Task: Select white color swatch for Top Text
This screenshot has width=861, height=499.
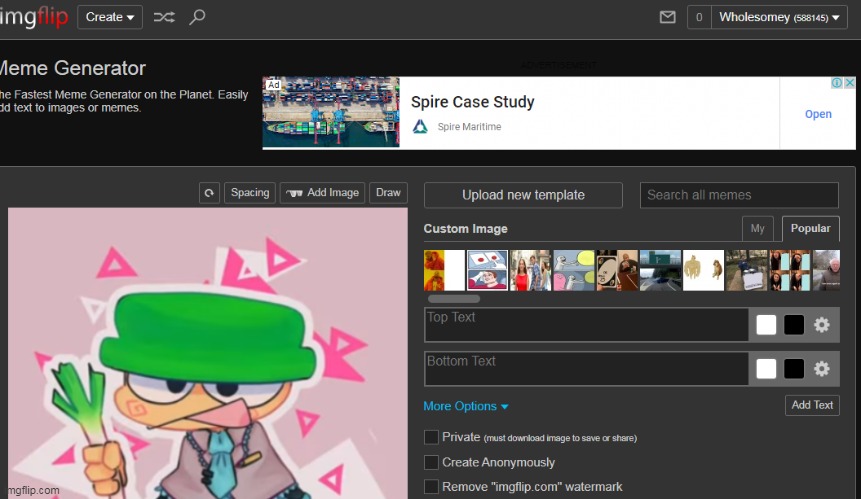Action: point(766,325)
